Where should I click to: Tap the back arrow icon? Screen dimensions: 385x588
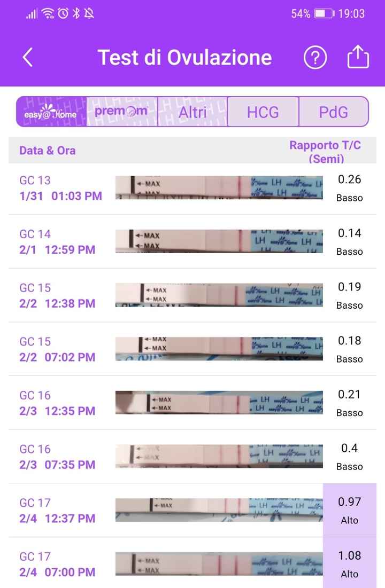coord(28,58)
